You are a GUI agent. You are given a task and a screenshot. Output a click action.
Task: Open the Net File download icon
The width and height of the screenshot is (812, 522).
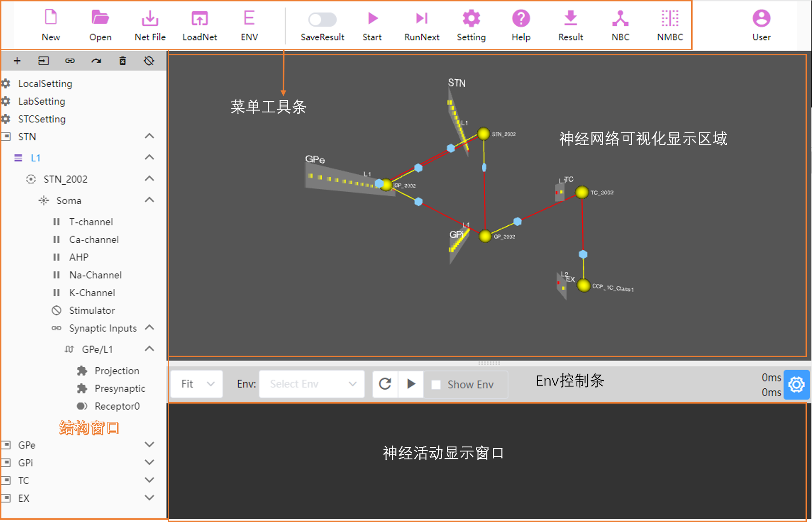click(150, 18)
